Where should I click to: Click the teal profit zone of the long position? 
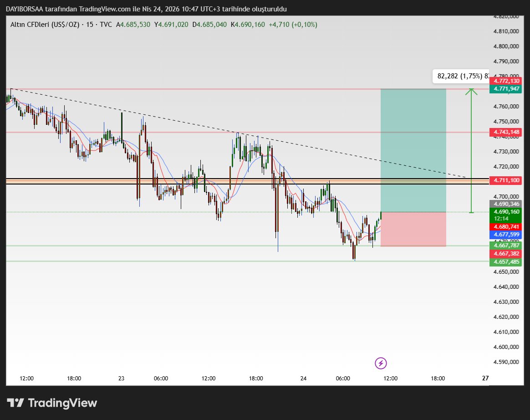click(x=413, y=150)
